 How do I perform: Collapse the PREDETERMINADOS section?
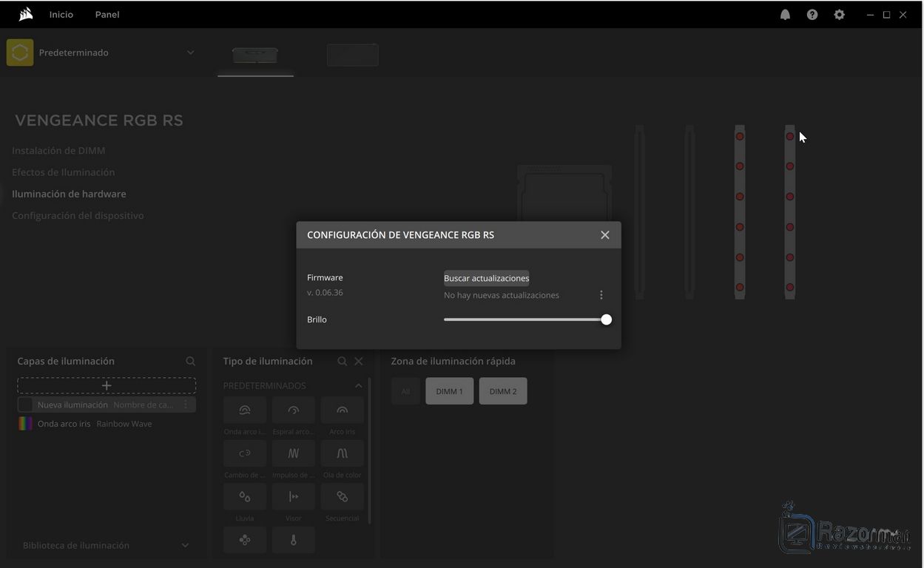point(359,385)
